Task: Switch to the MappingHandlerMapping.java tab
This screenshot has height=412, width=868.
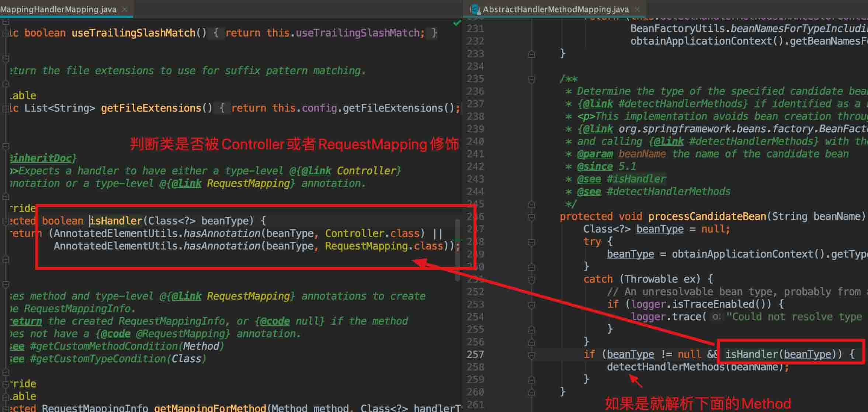Action: coord(58,9)
